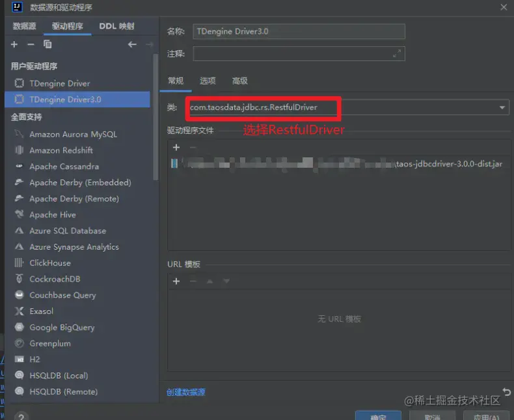
Task: Open the 常规 tab
Action: click(176, 81)
